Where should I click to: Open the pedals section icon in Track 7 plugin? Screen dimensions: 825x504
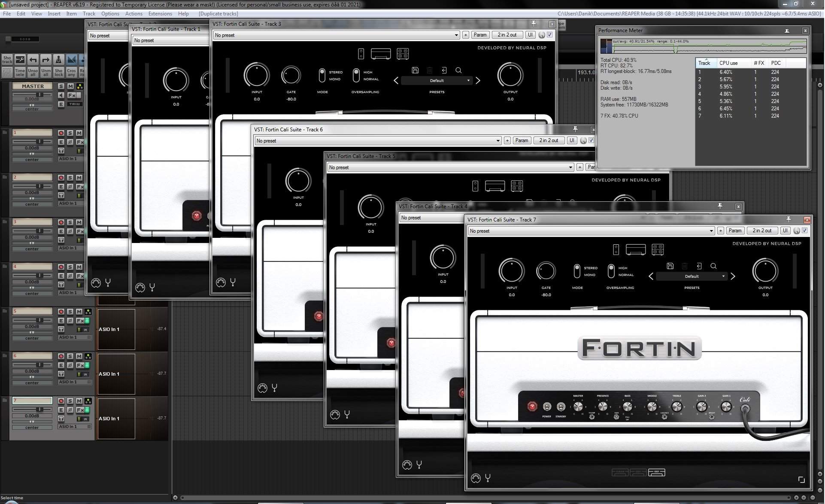(x=616, y=249)
